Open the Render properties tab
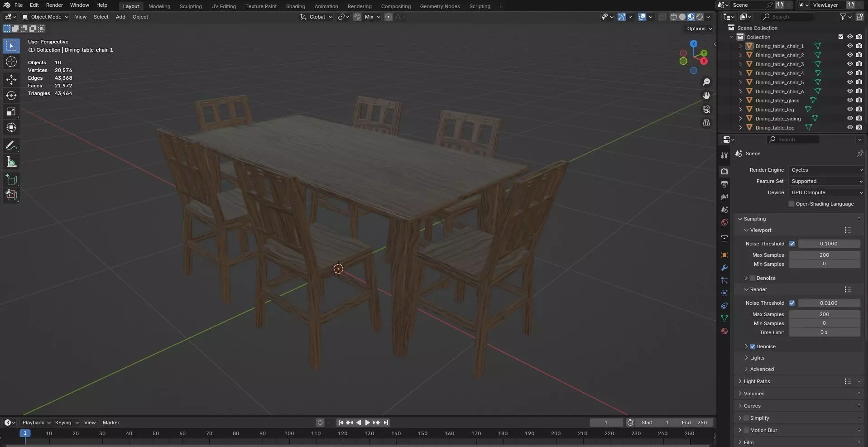868x447 pixels. [724, 171]
